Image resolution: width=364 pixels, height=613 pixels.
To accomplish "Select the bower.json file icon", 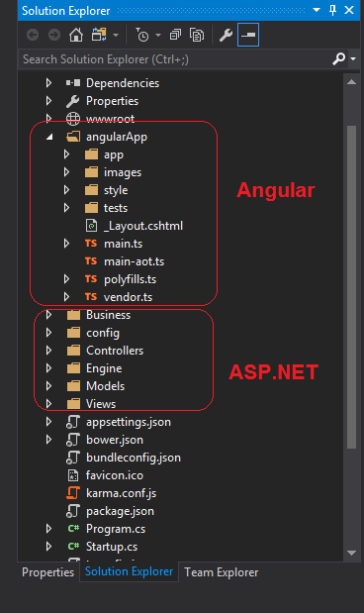I will 73,440.
